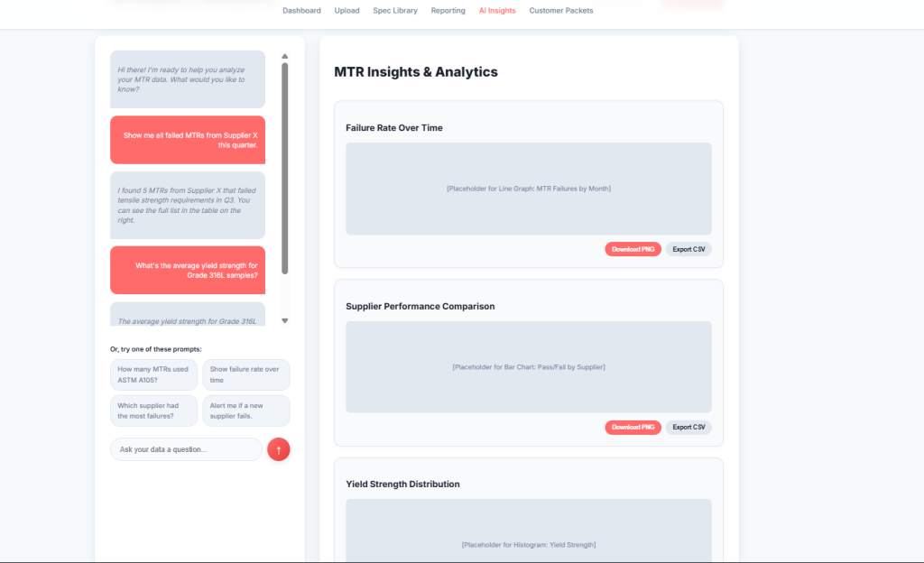Click the chat scroll down arrow
The image size is (924, 563).
285,320
